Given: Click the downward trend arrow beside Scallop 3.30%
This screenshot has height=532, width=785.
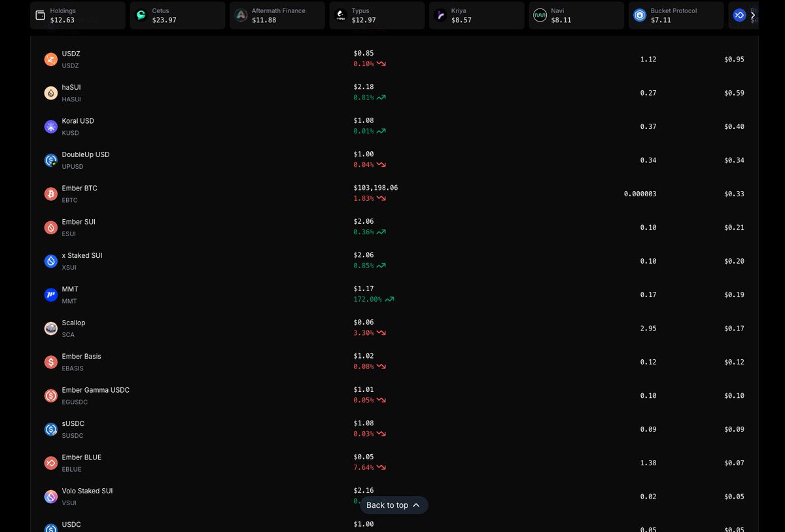Looking at the screenshot, I should click(x=381, y=332).
